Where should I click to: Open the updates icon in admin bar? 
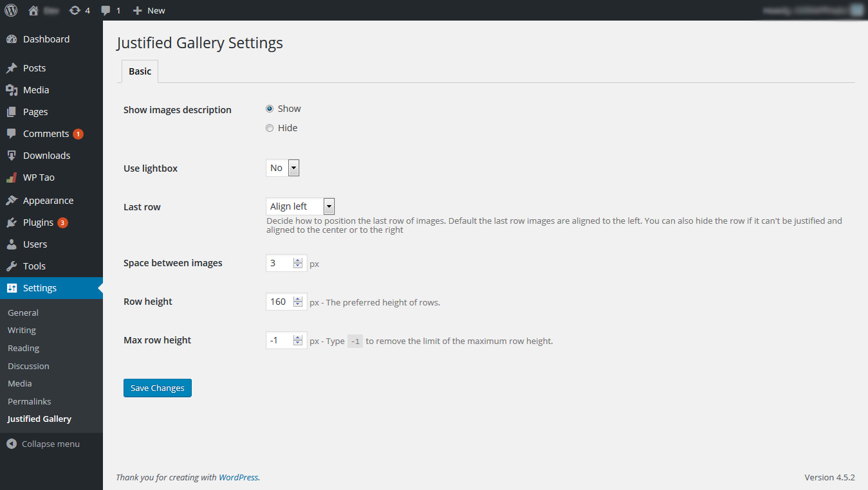click(x=75, y=10)
